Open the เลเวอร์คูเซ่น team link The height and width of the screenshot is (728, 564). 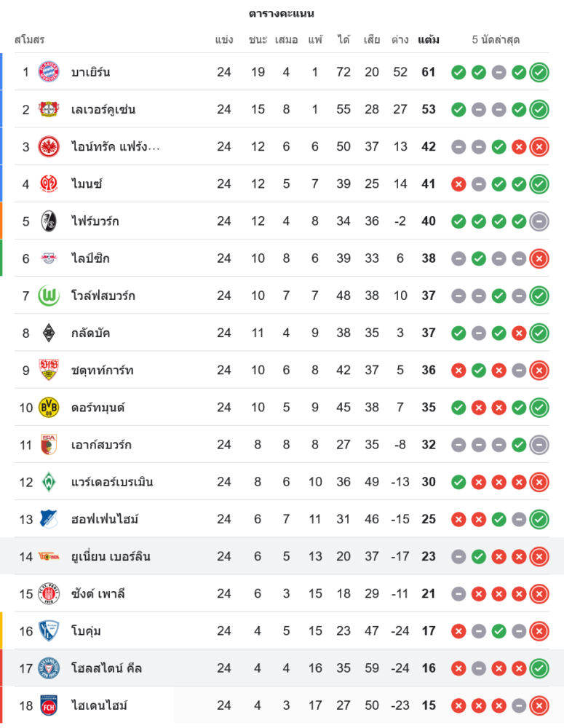point(103,109)
